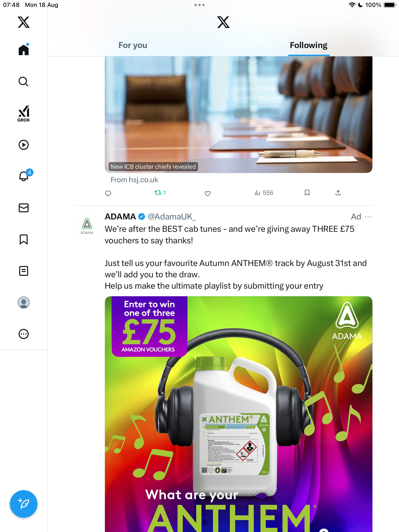Viewport: 399px width, 532px height.
Task: Open the Search icon in sidebar
Action: click(x=23, y=82)
